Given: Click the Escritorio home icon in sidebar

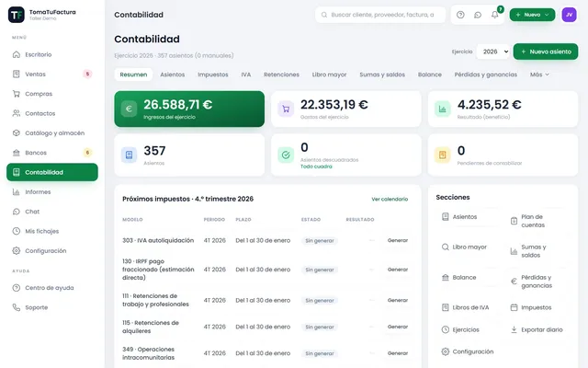Looking at the screenshot, I should coord(17,54).
